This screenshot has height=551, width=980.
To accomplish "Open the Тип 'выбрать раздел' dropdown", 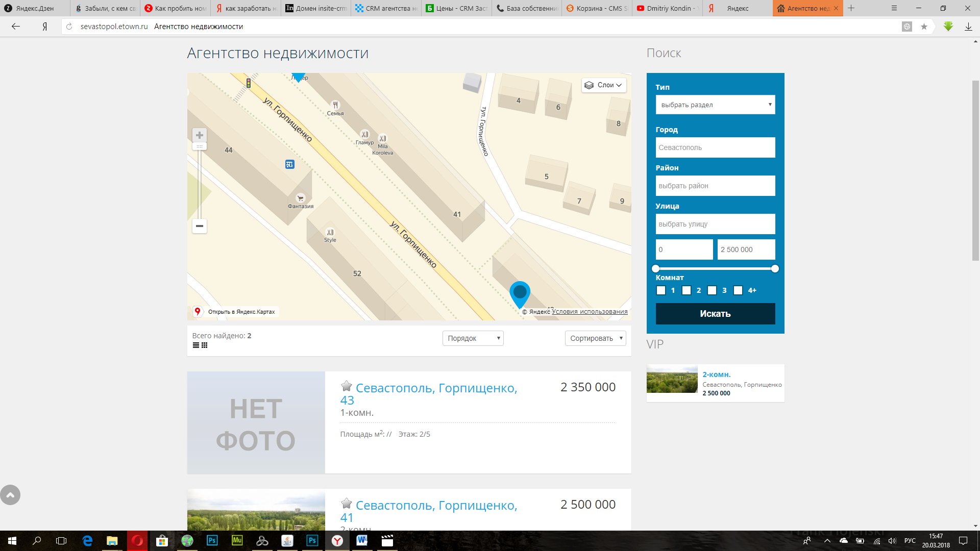I will coord(715,105).
